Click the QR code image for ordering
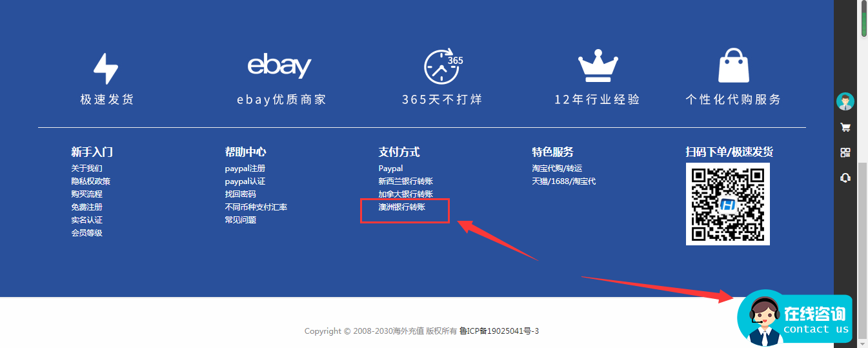The width and height of the screenshot is (868, 348). point(728,204)
